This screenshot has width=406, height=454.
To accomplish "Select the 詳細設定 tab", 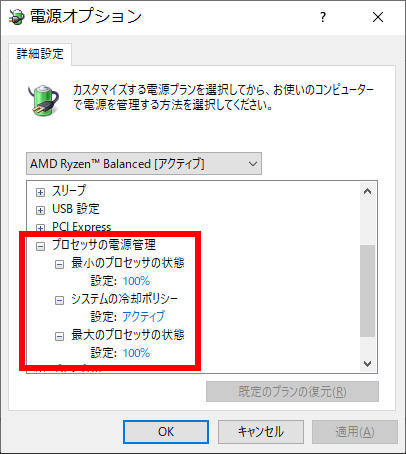I will (40, 54).
